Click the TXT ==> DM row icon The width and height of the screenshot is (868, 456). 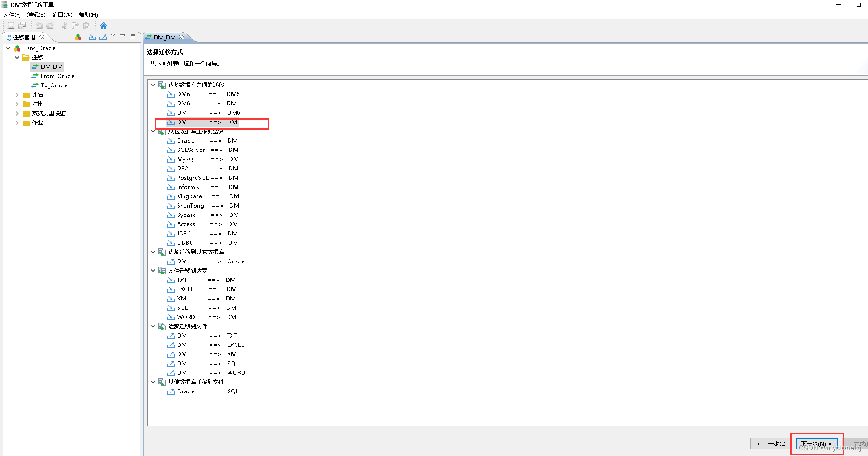click(171, 280)
